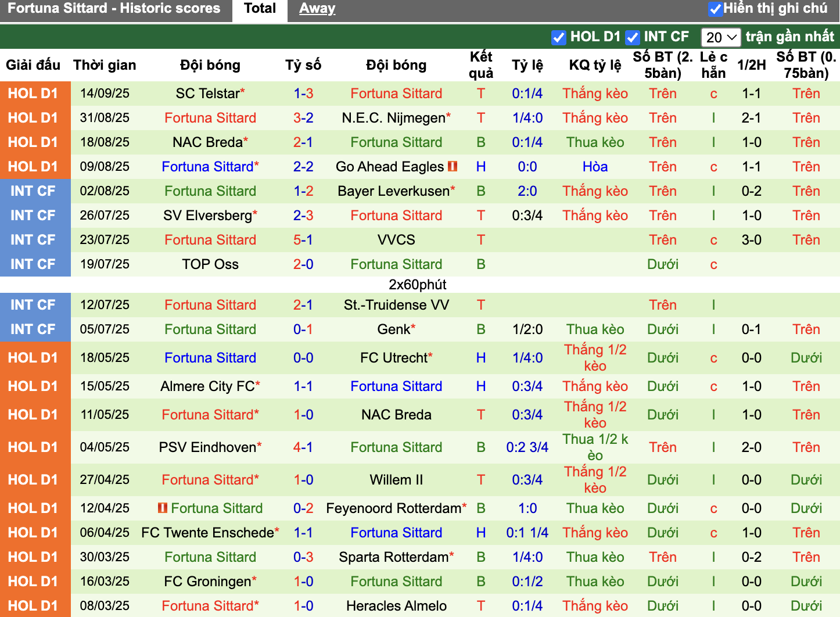Open TOP Oss team name

[210, 264]
